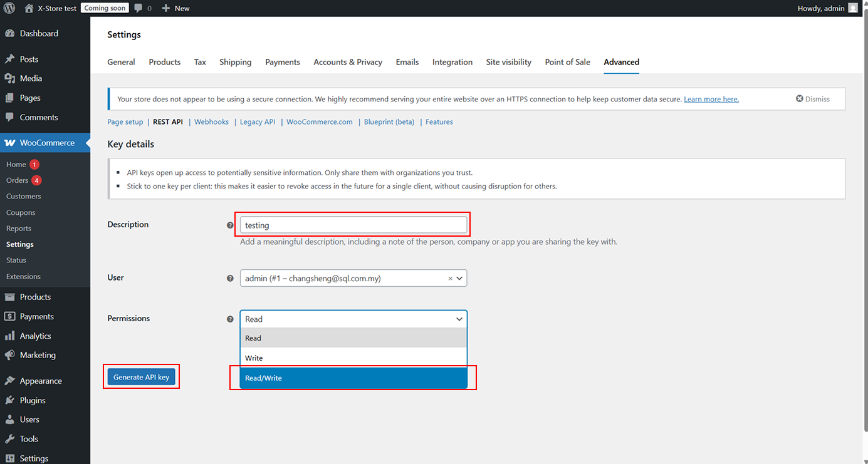Open Analytics from the sidebar

tap(35, 336)
